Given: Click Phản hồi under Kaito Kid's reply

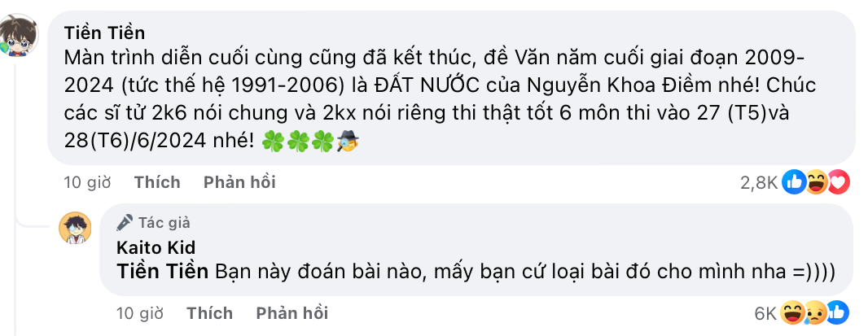Looking at the screenshot, I should point(292,313).
